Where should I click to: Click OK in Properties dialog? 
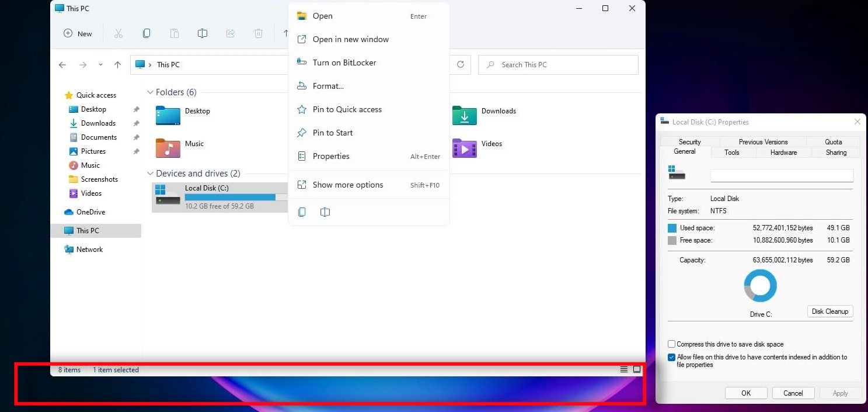point(746,393)
